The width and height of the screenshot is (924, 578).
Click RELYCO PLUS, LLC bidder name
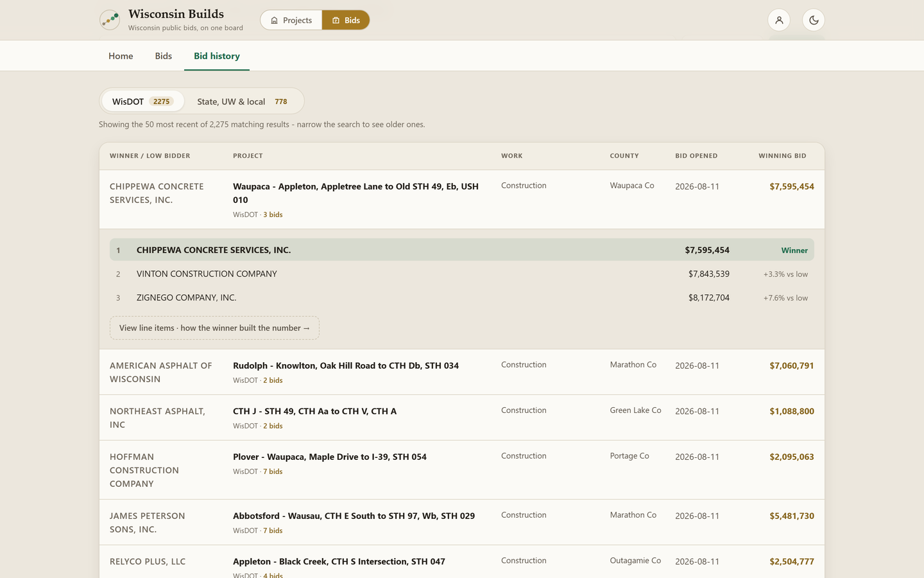[148, 561]
